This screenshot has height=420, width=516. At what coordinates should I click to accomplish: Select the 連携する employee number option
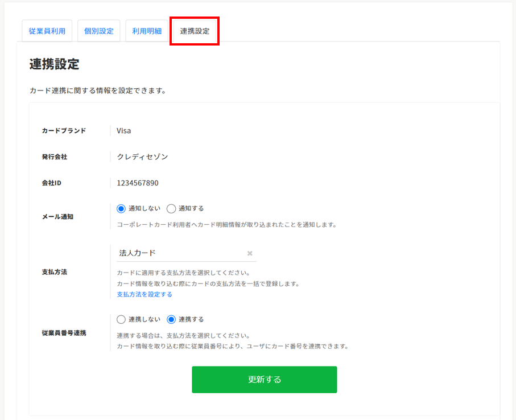(171, 319)
